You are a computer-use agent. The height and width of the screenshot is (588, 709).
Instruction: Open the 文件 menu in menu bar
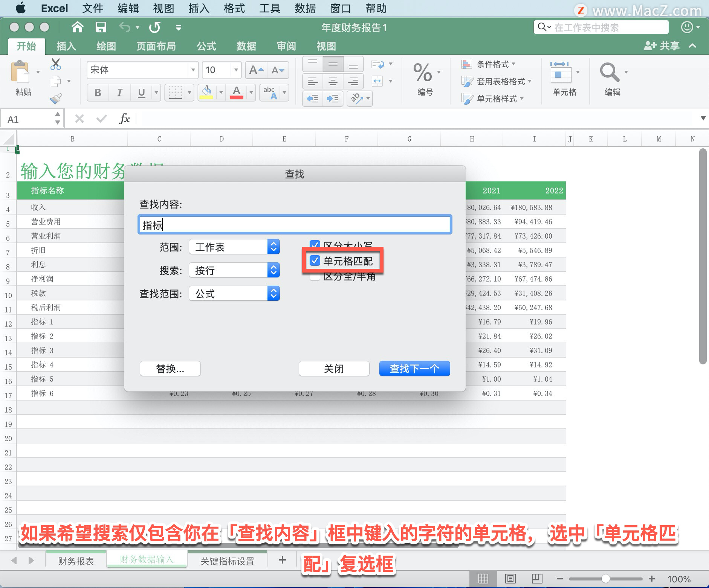click(93, 8)
